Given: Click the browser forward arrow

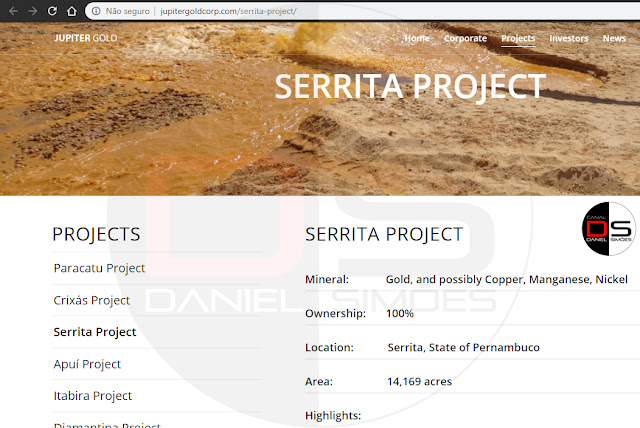Looking at the screenshot, I should pyautogui.click(x=33, y=11).
